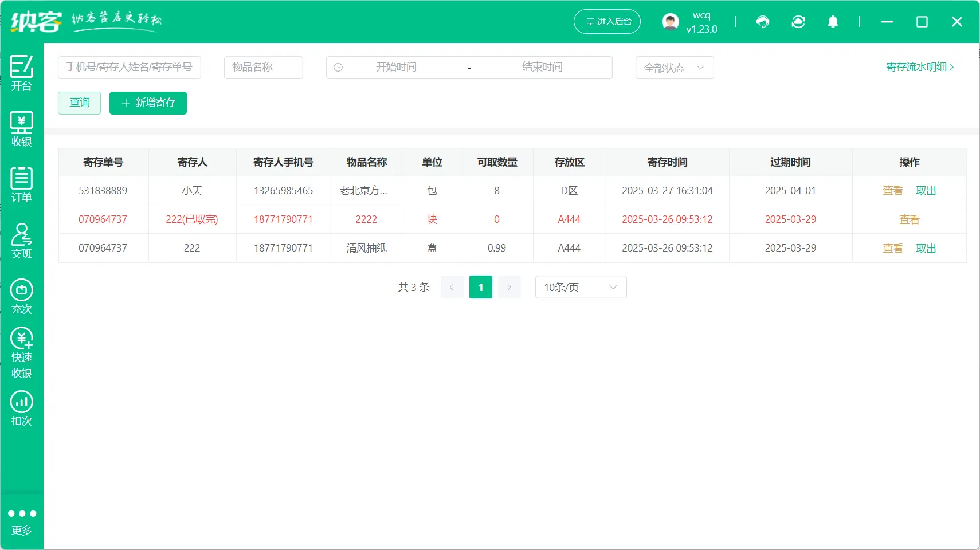Open the 充次 recharge section
Image resolution: width=980 pixels, height=550 pixels.
[x=22, y=296]
